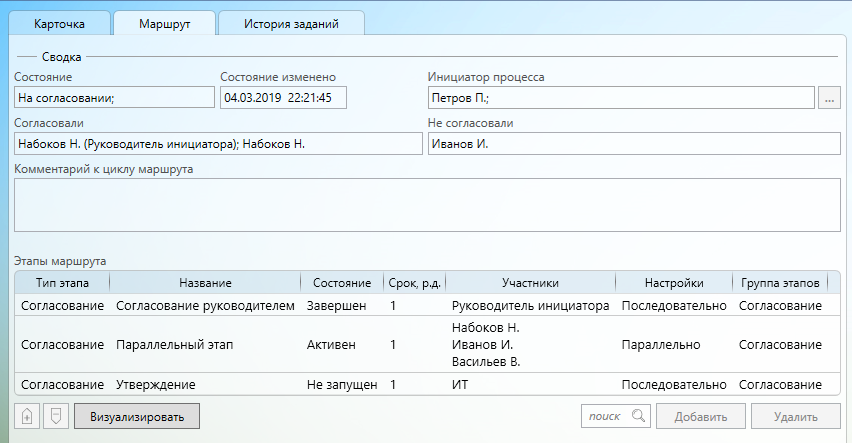The image size is (852, 443).
Task: Click the magnifier icon in search box
Action: point(638,416)
